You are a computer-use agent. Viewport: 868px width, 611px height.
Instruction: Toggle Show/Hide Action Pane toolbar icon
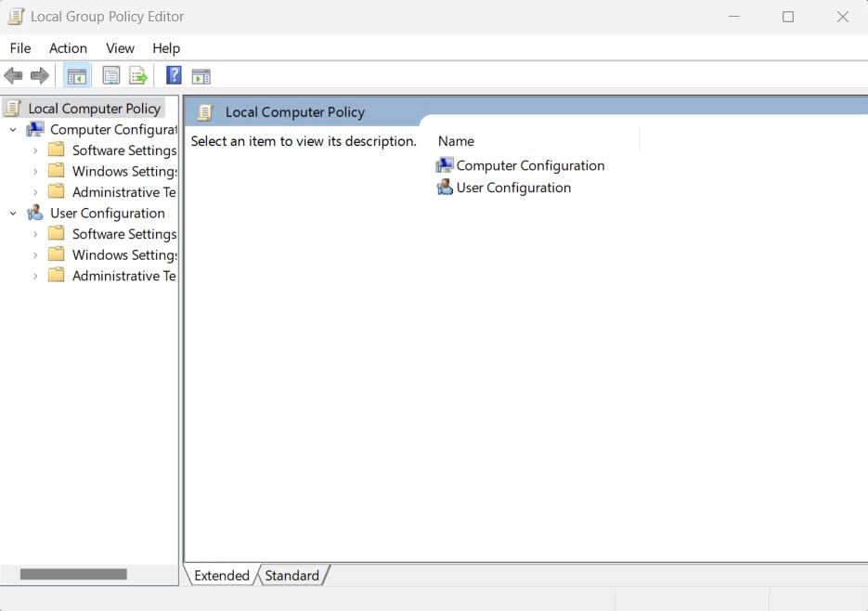[201, 76]
